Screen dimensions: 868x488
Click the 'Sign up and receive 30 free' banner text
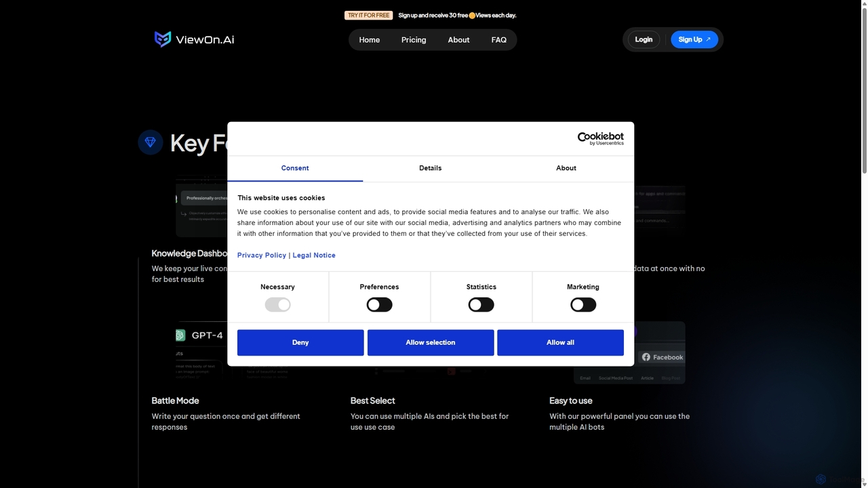click(433, 15)
